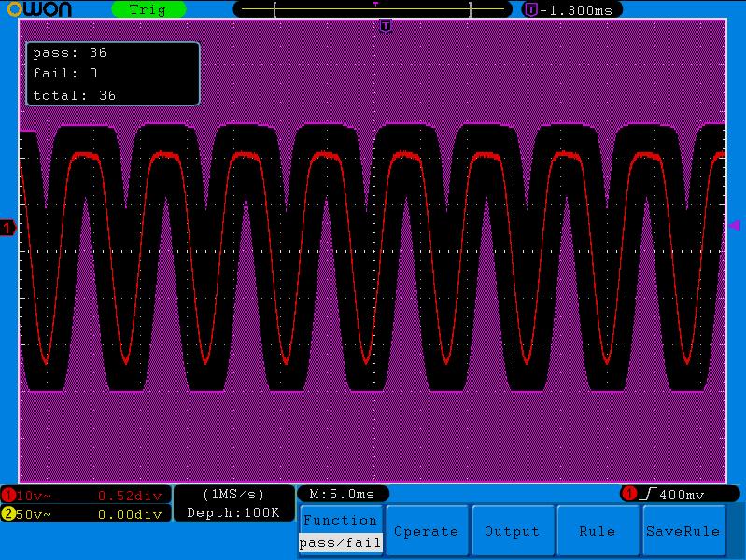The image size is (746, 560).
Task: Click the channel 1 zero-level marker
Action: pyautogui.click(x=7, y=228)
